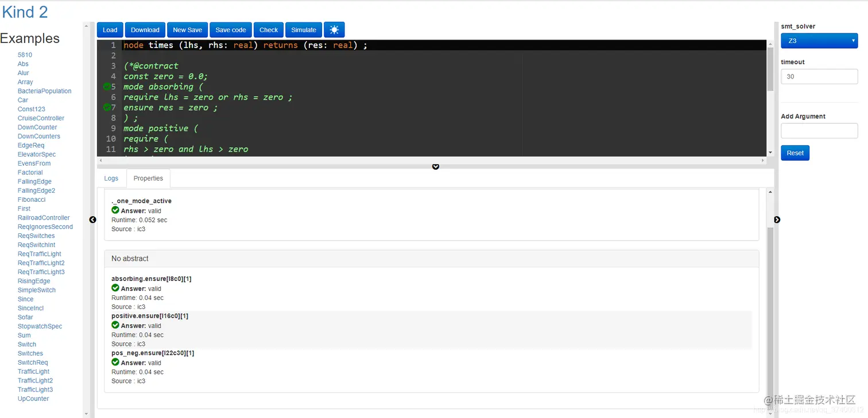The height and width of the screenshot is (418, 868).
Task: Open the ReqTrafficLight3 example
Action: coord(41,272)
